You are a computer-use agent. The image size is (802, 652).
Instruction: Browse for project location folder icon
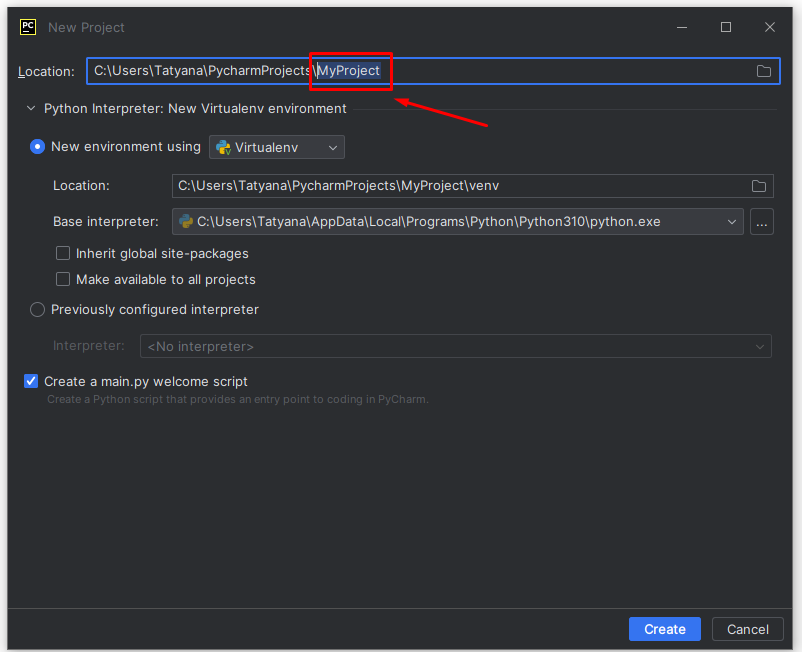pos(764,71)
